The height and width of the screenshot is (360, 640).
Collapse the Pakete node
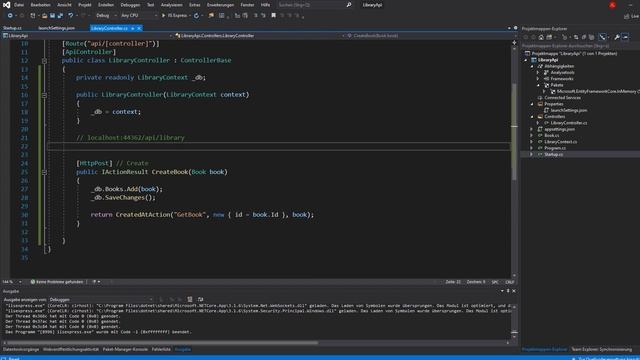[538, 85]
